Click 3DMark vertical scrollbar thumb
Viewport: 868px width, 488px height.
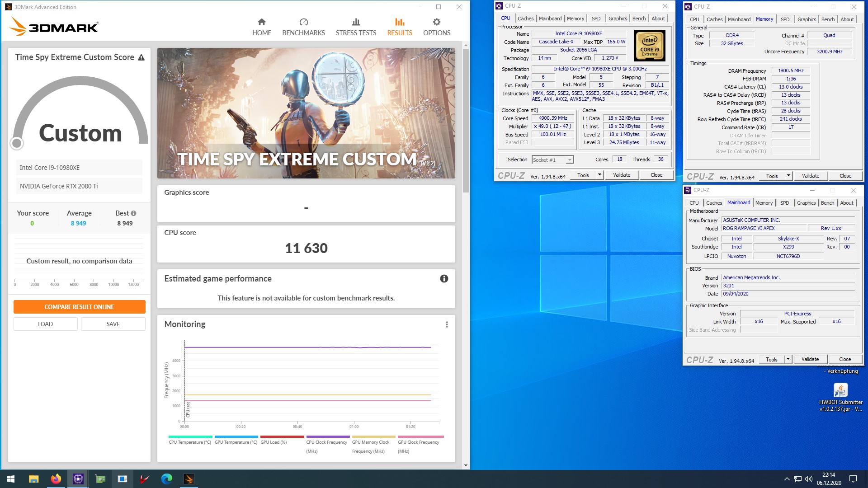[466, 121]
